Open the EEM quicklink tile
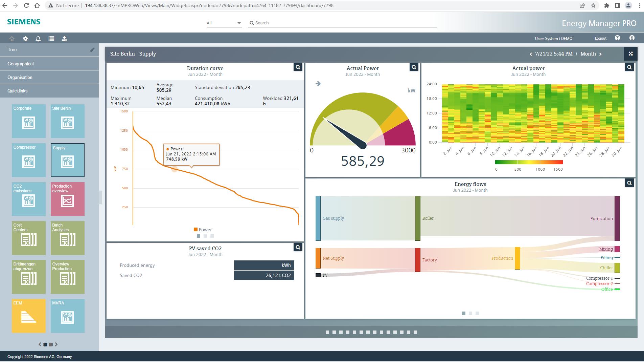The height and width of the screenshot is (362, 644). [29, 316]
